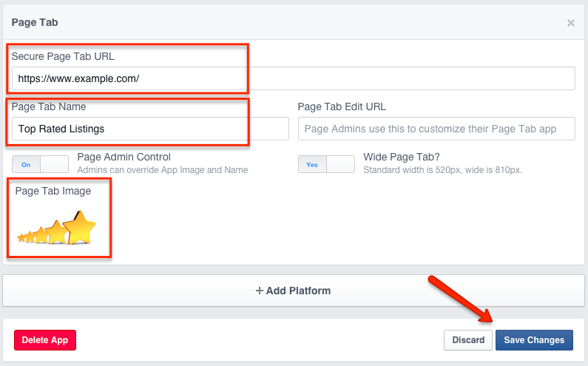Focus the Secure Page Tab URL field
588x366 pixels.
pyautogui.click(x=293, y=78)
